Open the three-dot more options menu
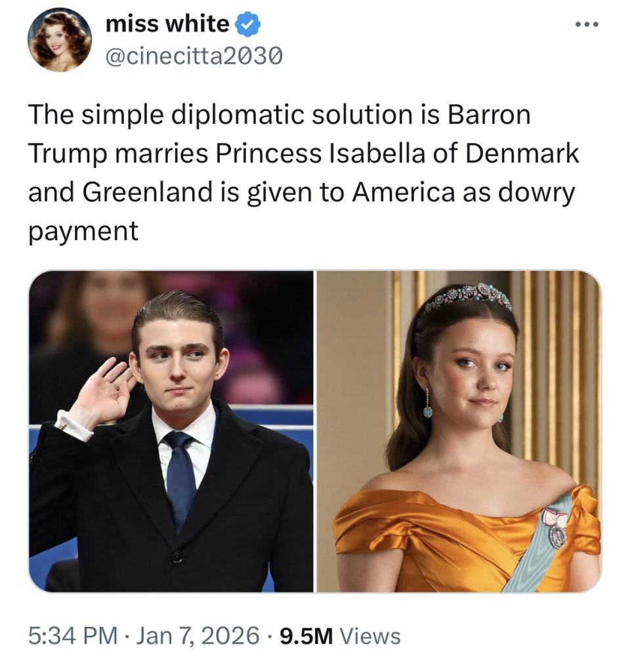 pyautogui.click(x=587, y=24)
